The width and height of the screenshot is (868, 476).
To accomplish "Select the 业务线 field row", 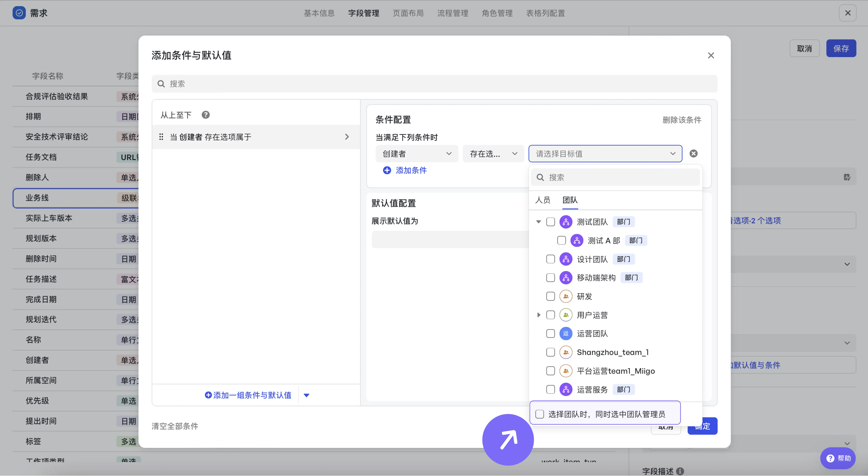I will pyautogui.click(x=76, y=198).
